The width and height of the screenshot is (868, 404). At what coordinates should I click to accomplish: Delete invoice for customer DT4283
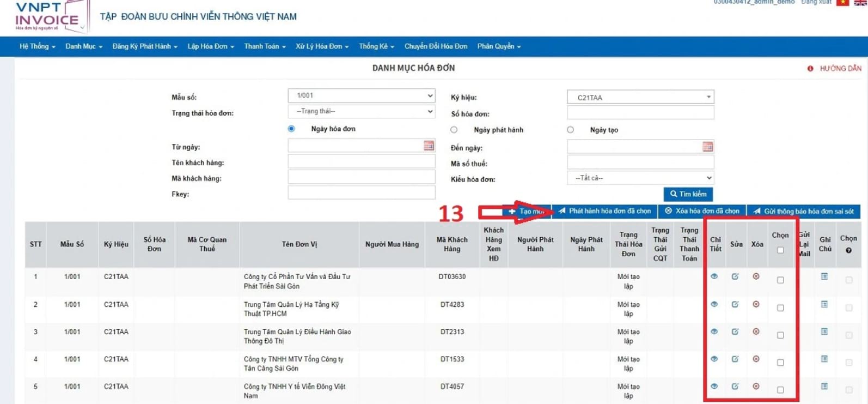(756, 304)
